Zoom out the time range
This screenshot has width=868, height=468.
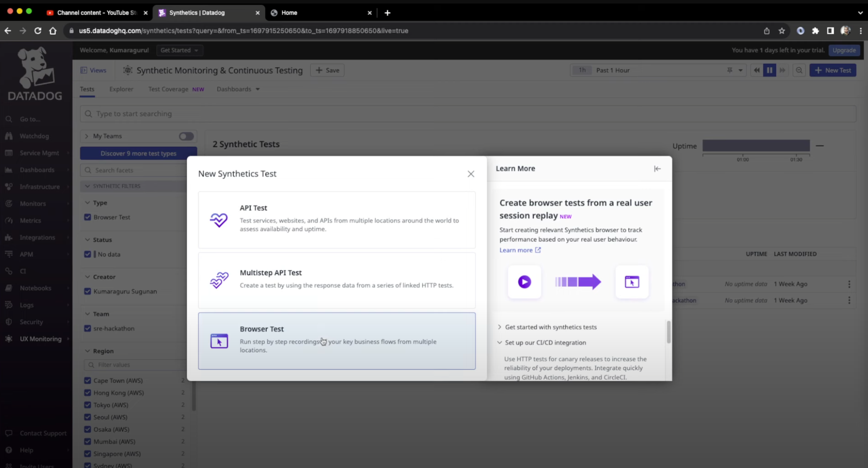[x=799, y=70]
